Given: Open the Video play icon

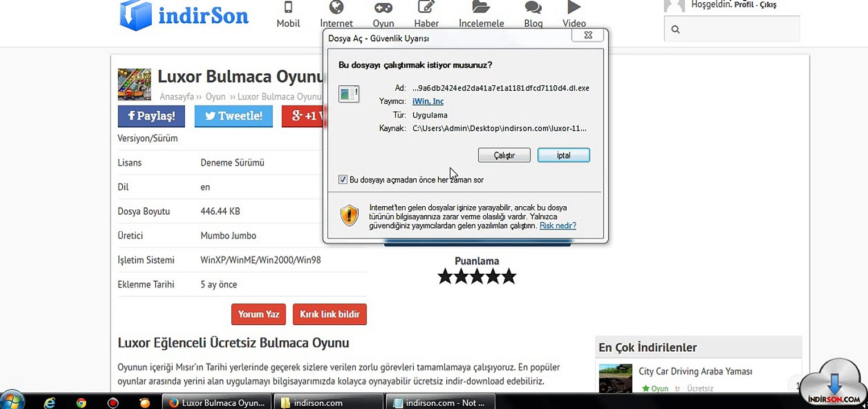Looking at the screenshot, I should tap(574, 7).
